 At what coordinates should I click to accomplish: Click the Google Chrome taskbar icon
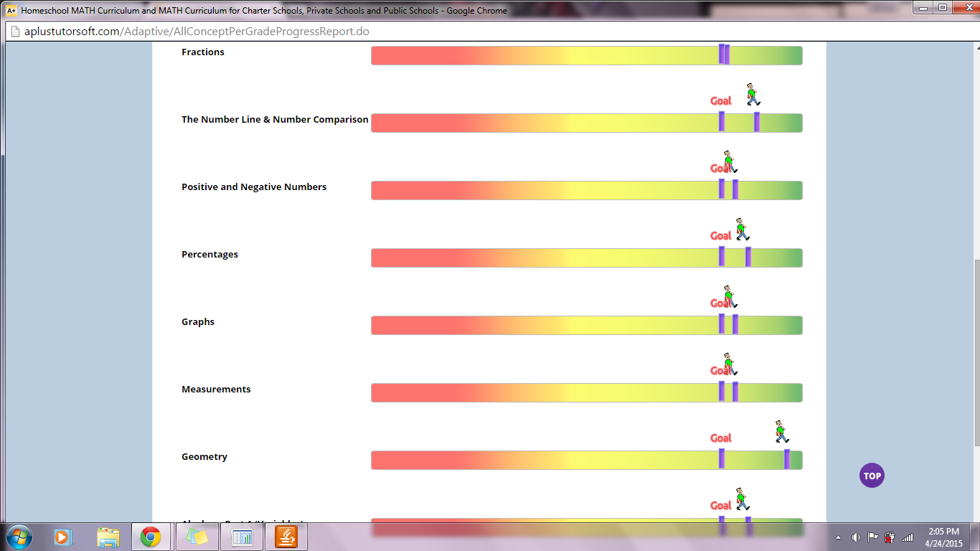[x=150, y=537]
